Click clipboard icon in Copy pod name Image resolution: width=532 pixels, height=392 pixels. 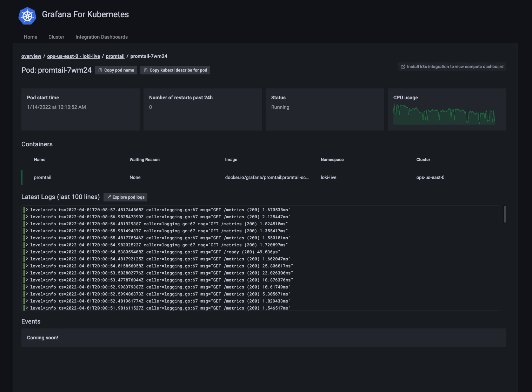[x=100, y=70]
